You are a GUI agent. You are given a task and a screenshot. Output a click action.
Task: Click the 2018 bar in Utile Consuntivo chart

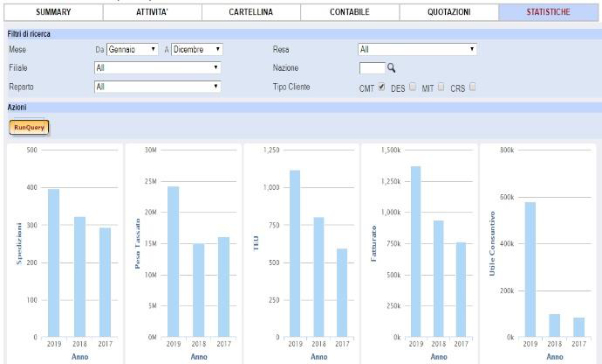coord(554,326)
